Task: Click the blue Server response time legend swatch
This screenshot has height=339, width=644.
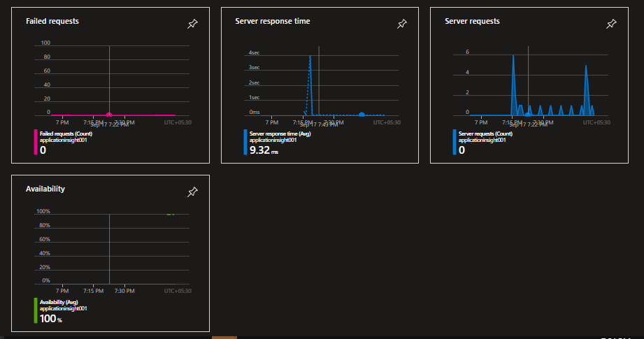Action: click(x=245, y=142)
